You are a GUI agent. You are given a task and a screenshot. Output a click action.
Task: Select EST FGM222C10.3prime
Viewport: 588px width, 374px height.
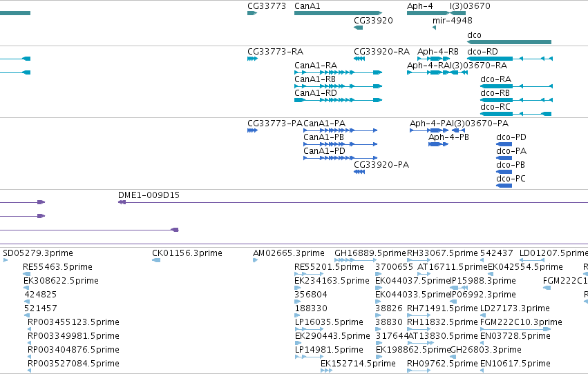515,329
